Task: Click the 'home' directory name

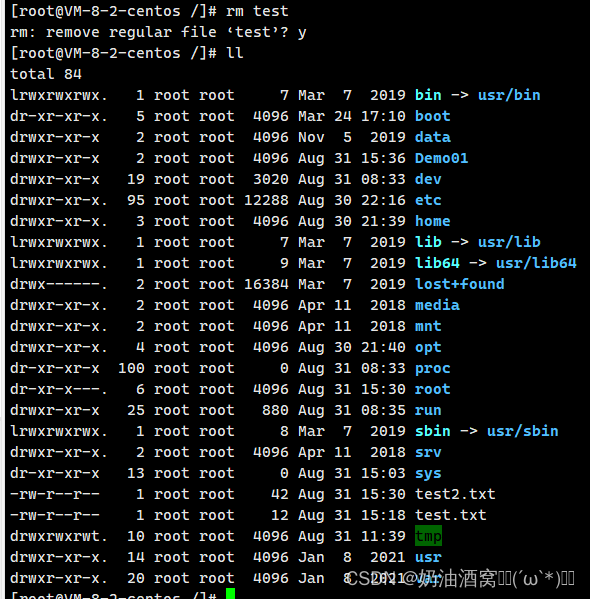Action: pyautogui.click(x=433, y=221)
